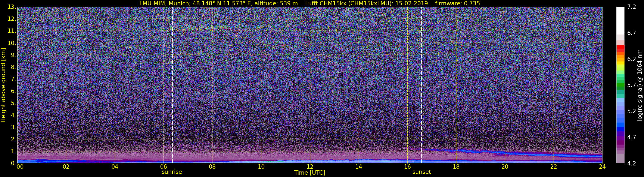Screen dimensions: 644x177
Task: Click the height axis tick label '5.'
Action: (x=13, y=103)
